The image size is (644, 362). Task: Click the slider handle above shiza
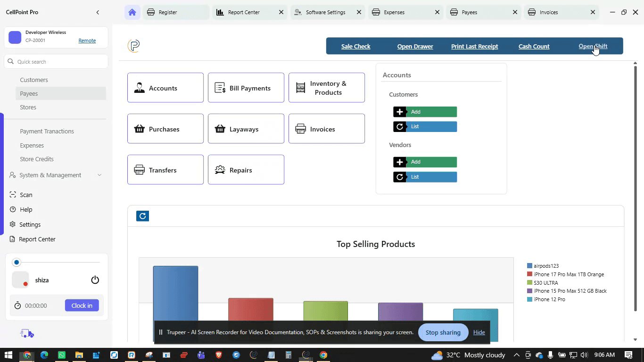point(17,262)
